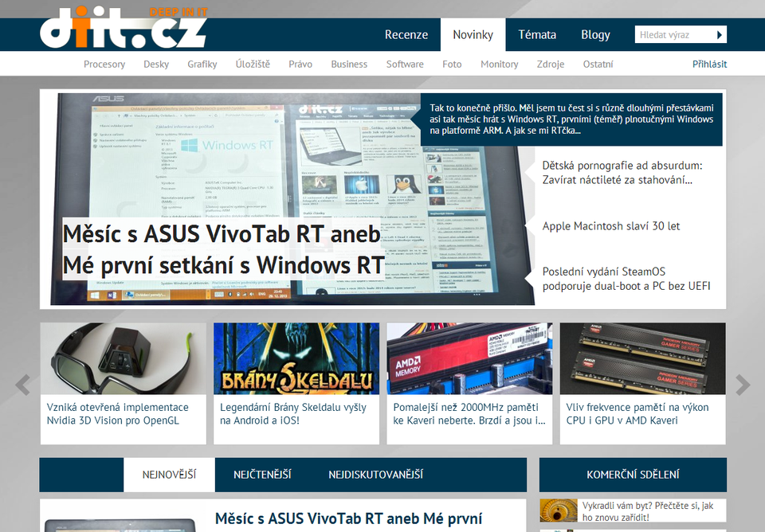Advance the article carousel with right arrow
The height and width of the screenshot is (532, 765).
click(742, 385)
